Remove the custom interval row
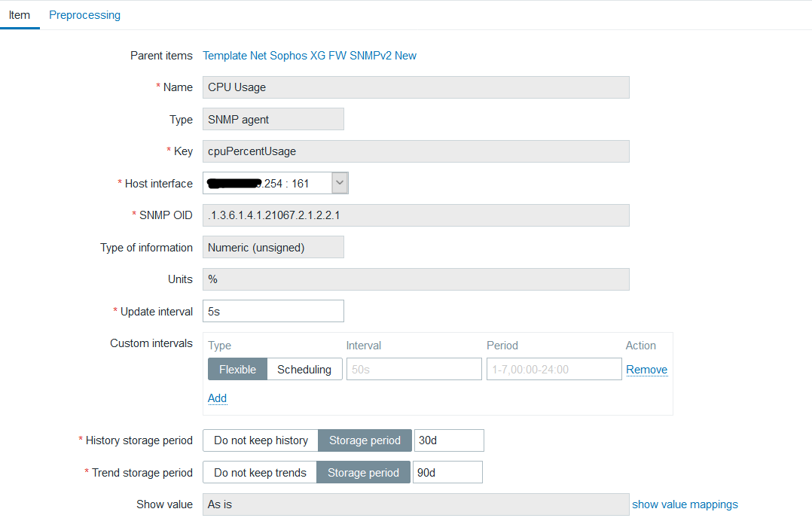812x518 pixels. point(646,370)
